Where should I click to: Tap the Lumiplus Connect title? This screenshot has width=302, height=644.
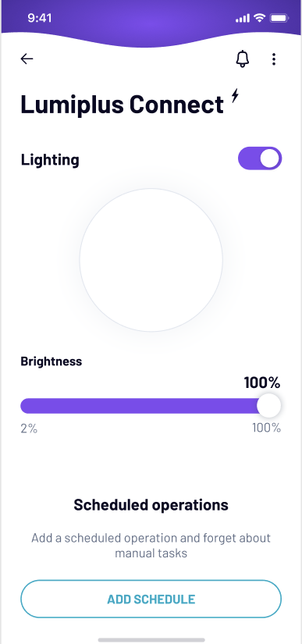click(123, 105)
